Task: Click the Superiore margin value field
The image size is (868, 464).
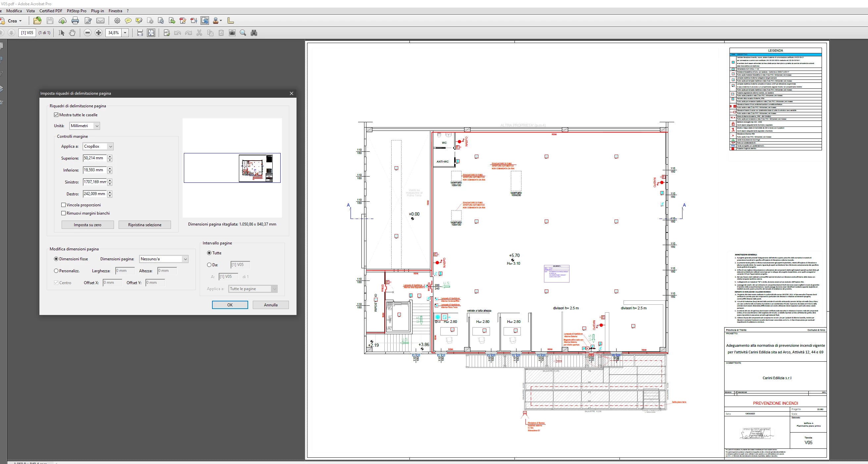Action: [94, 158]
